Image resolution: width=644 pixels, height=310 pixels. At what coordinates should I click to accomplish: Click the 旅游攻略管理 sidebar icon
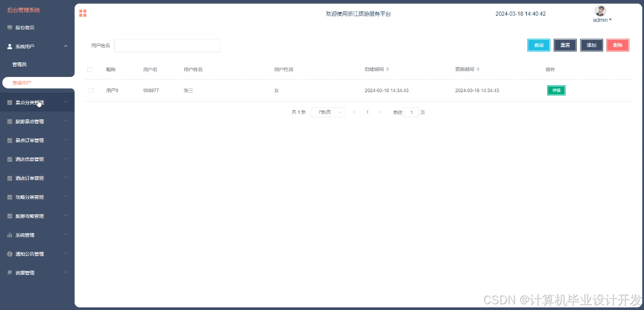tap(9, 216)
